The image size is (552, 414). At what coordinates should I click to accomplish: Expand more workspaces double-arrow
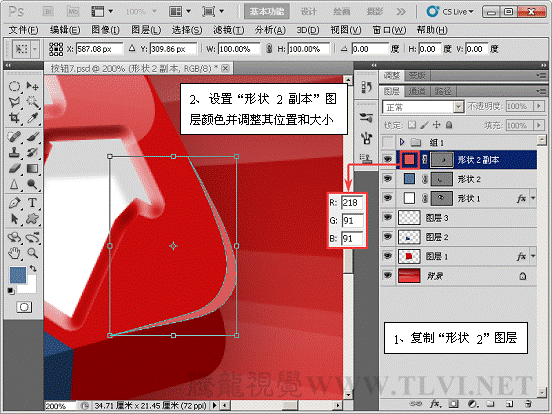(401, 12)
